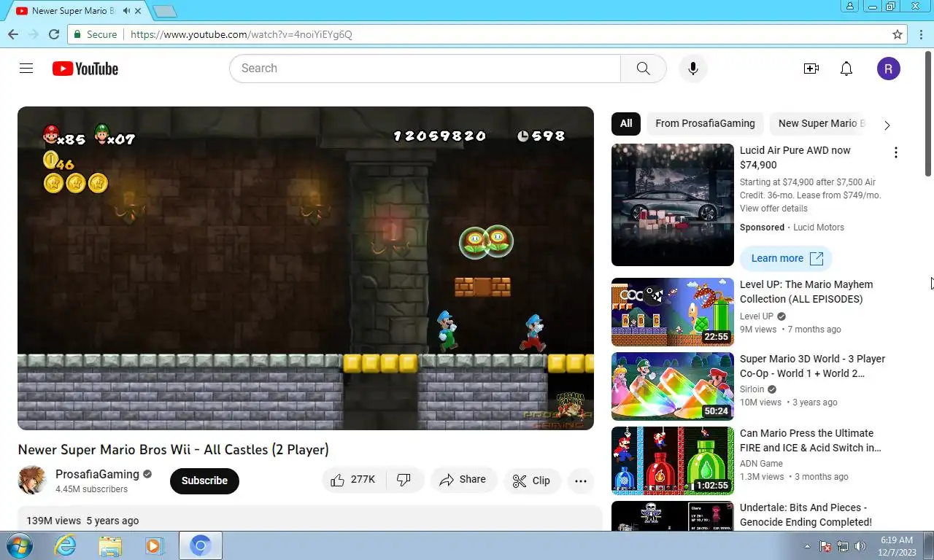Show hidden tray icons arrow
This screenshot has height=560, width=934.
807,546
